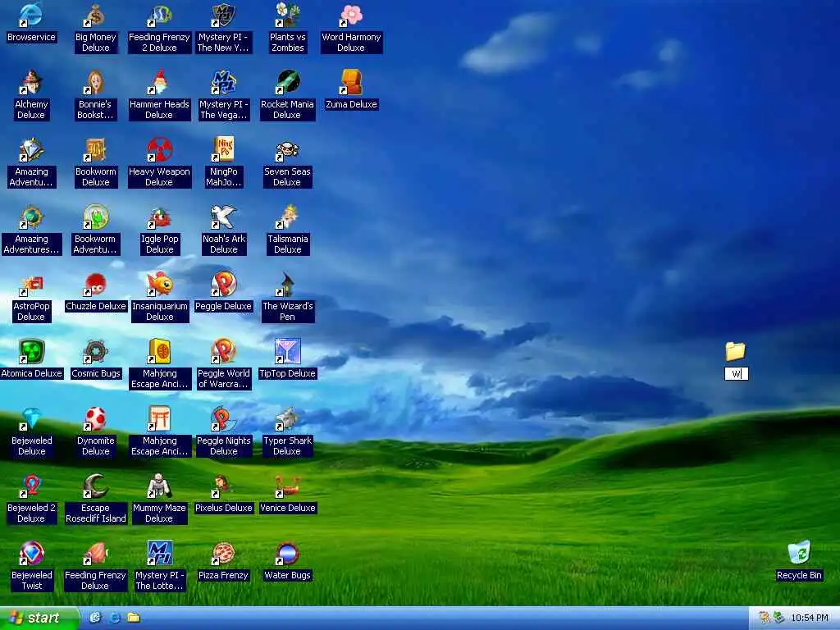Select Insaniquarium Deluxe fish icon

pos(160,285)
